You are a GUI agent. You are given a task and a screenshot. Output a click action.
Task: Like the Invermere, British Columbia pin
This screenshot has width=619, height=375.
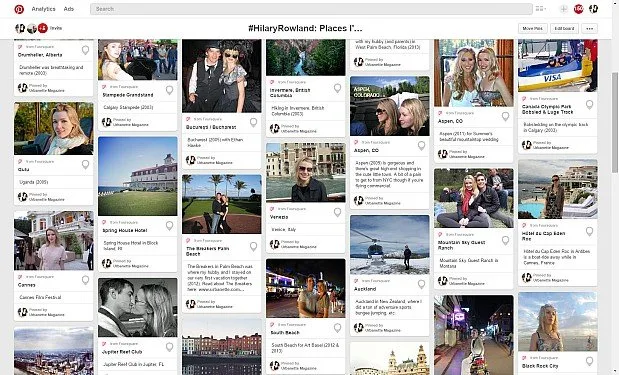coord(338,88)
